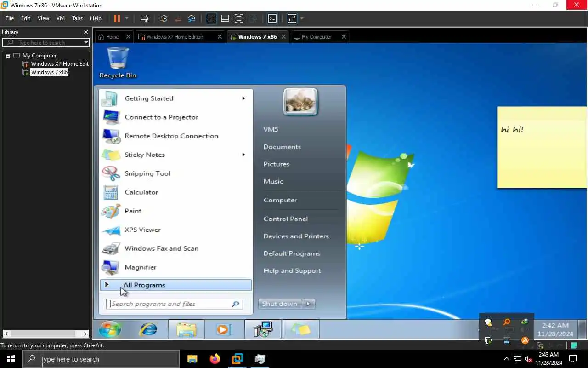Click the kitten user account picture
588x368 pixels.
pyautogui.click(x=300, y=102)
